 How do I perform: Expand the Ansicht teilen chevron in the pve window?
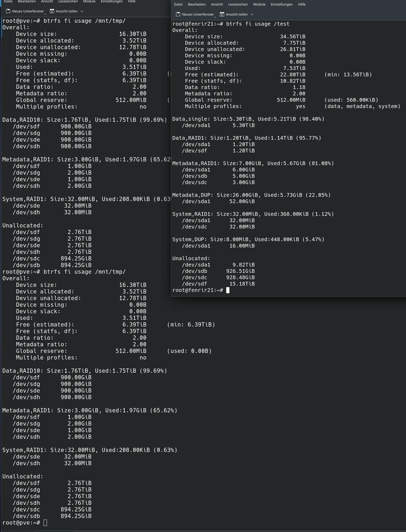pos(82,11)
